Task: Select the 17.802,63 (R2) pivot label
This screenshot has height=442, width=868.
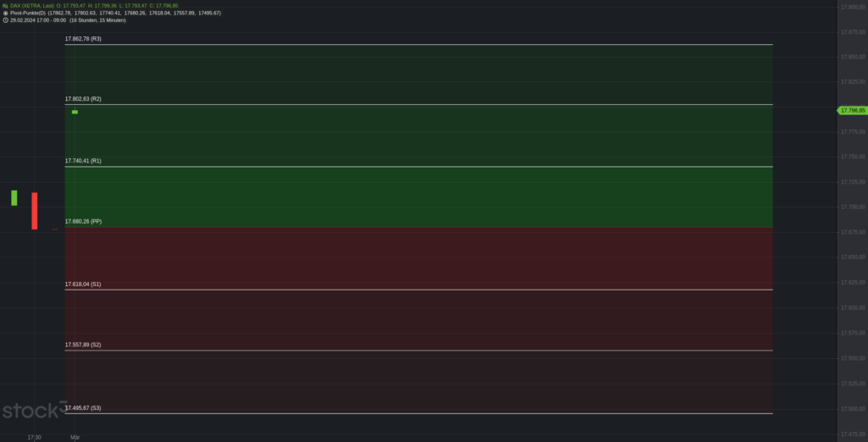Action: pos(83,99)
